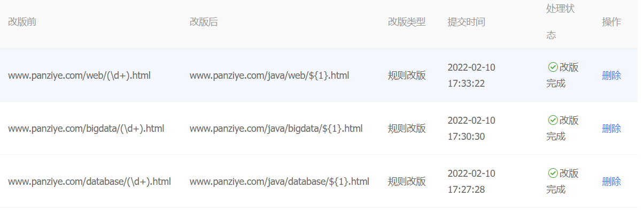Viewport: 644px width, 210px height.
Task: Click the 改版后 column header
Action: 204,22
